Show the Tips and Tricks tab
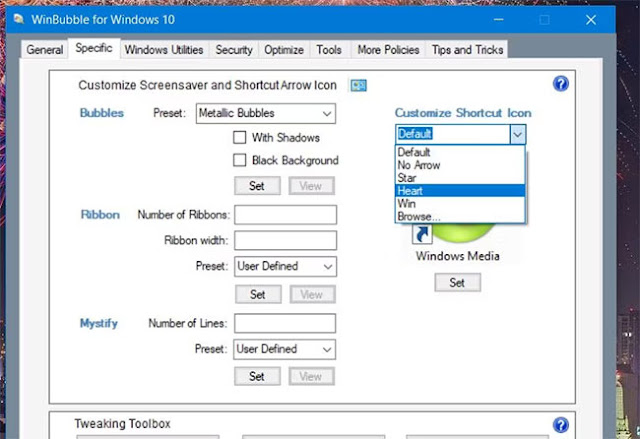 467,50
